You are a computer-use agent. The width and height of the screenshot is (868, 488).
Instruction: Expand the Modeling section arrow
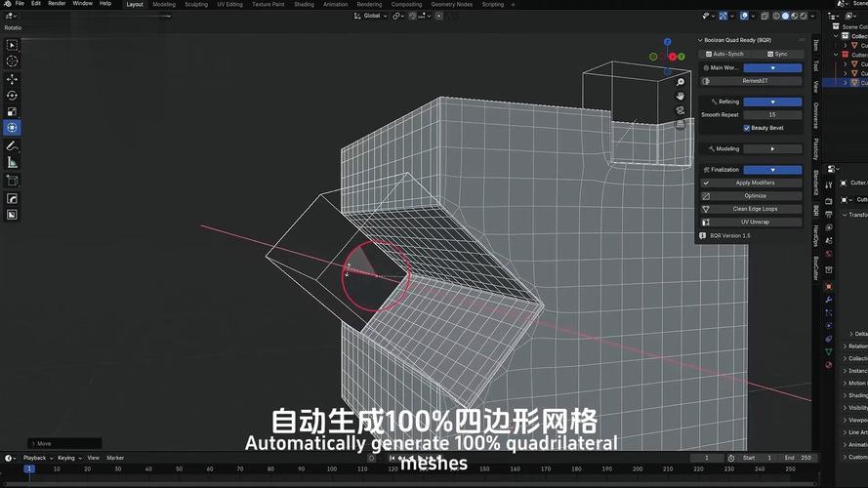(x=772, y=148)
